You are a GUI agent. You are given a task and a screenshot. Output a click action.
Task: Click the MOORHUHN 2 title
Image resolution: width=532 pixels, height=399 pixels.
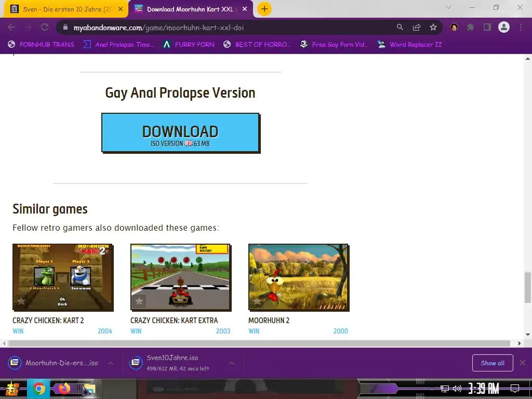coord(269,320)
